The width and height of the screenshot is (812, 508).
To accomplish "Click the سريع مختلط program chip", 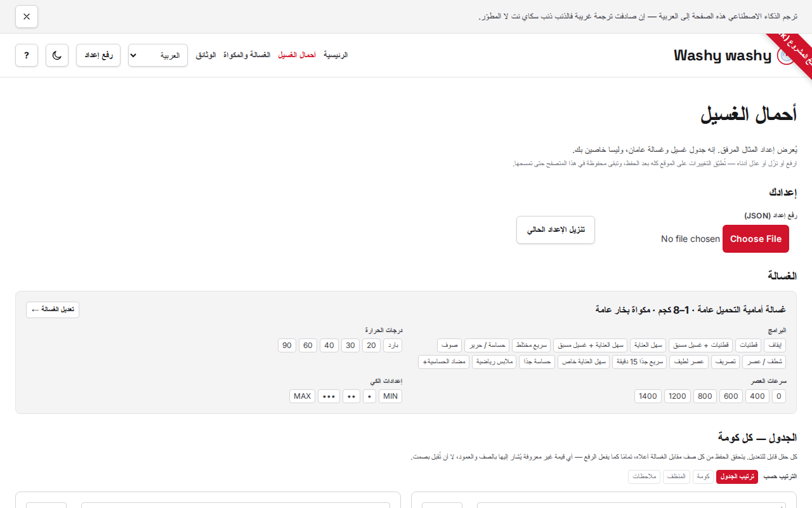I will [532, 345].
